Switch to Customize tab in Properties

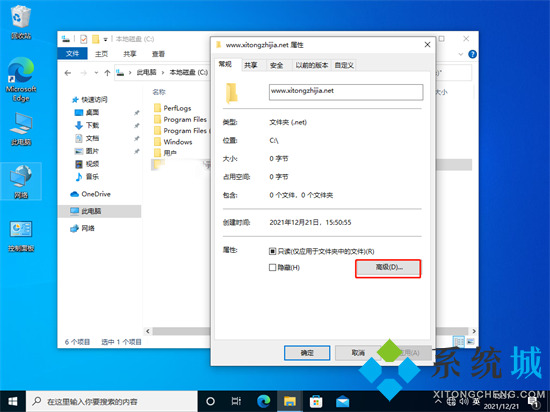click(344, 65)
